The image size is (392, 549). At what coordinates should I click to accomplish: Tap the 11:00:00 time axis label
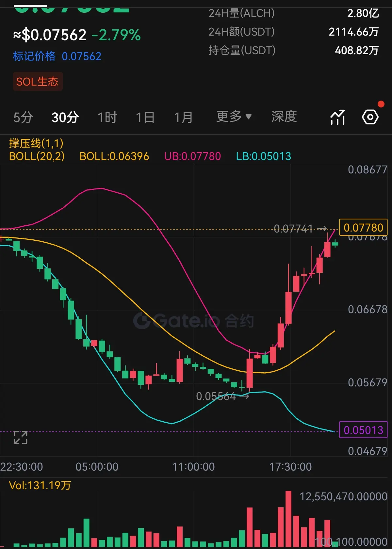pyautogui.click(x=193, y=467)
